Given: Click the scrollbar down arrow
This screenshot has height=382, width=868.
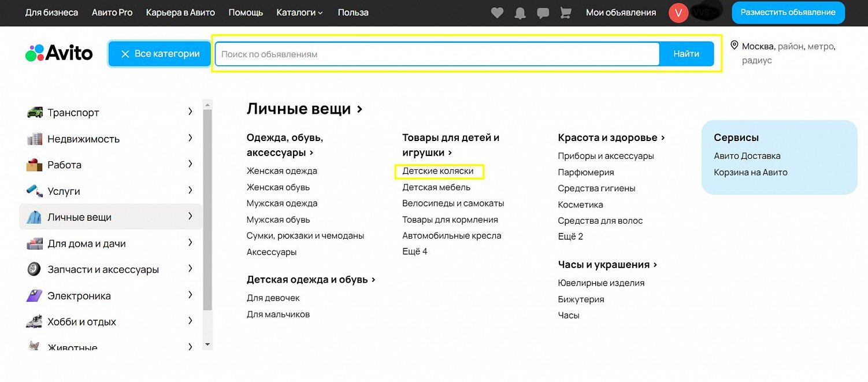Looking at the screenshot, I should (207, 344).
